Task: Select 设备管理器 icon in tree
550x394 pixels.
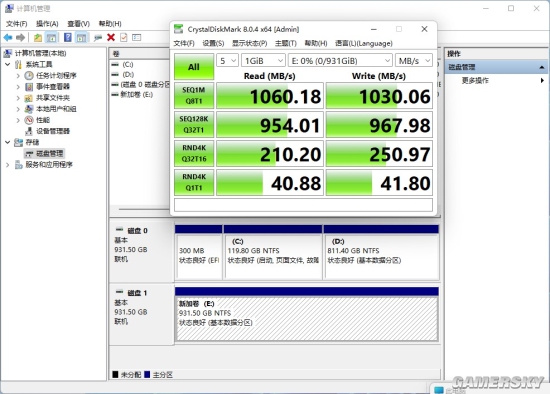Action: pos(29,131)
